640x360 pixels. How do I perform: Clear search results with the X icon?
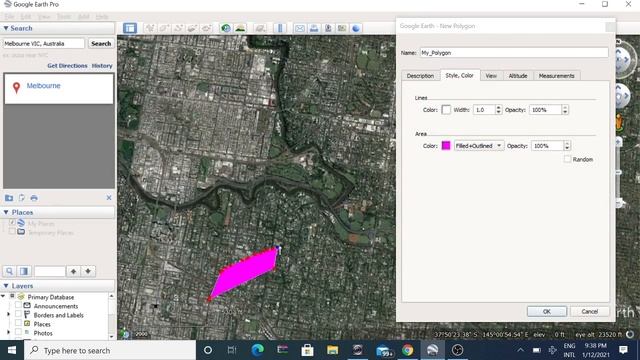(109, 198)
